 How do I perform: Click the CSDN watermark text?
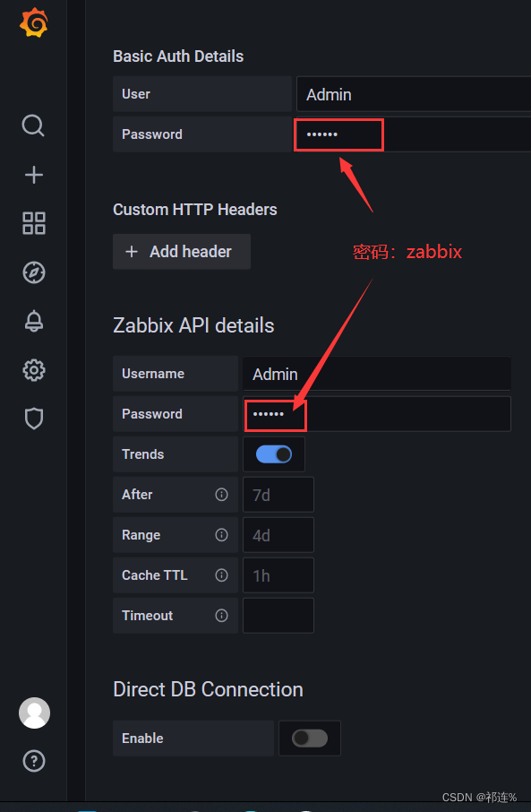pyautogui.click(x=479, y=797)
